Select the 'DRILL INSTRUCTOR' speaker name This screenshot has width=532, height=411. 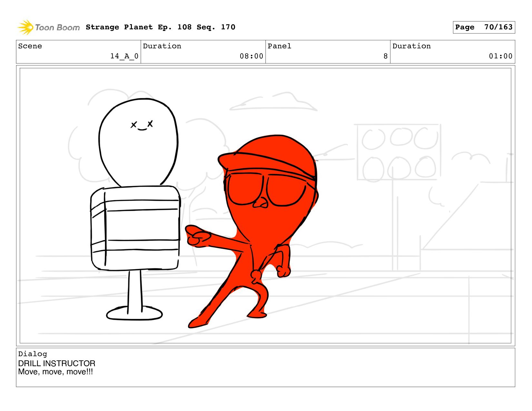pyautogui.click(x=57, y=363)
